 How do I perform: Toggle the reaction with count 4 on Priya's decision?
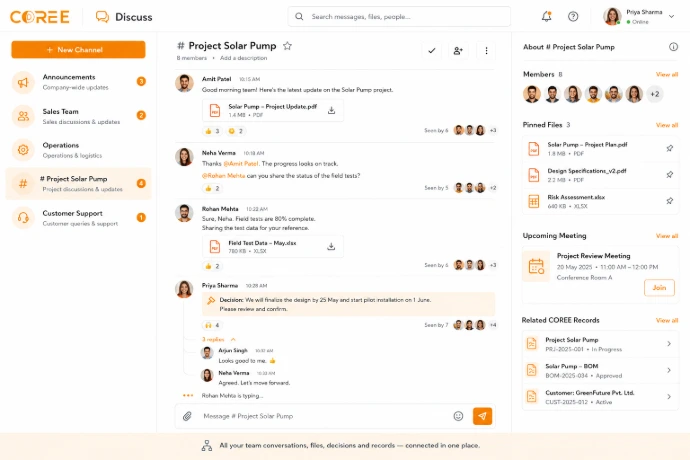tap(212, 325)
